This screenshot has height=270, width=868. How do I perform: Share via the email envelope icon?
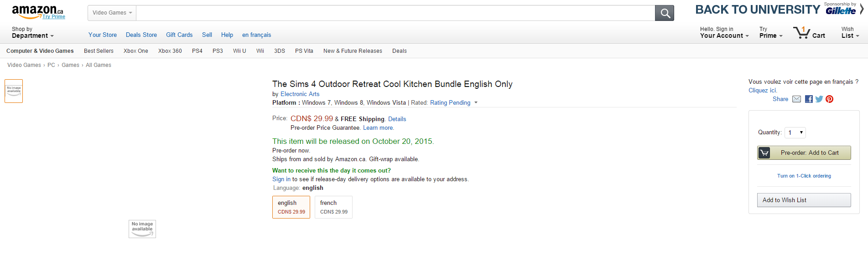click(x=796, y=99)
